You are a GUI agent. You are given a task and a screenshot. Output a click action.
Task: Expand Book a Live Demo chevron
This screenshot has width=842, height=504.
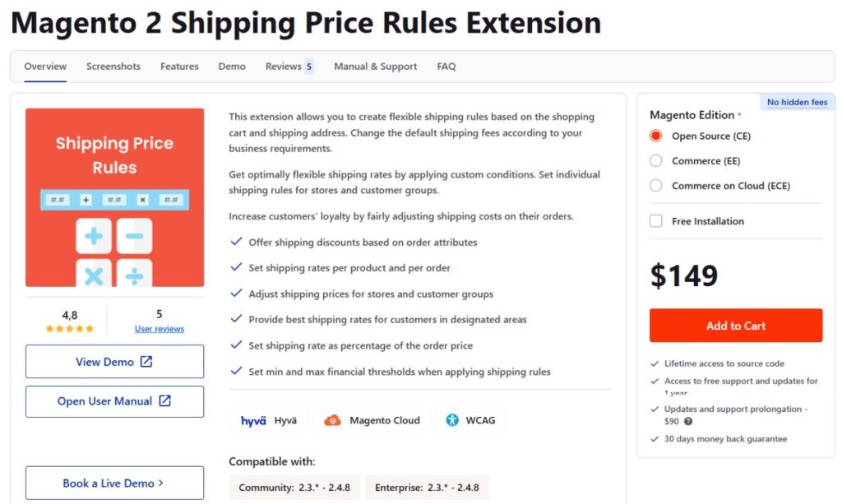coord(160,483)
